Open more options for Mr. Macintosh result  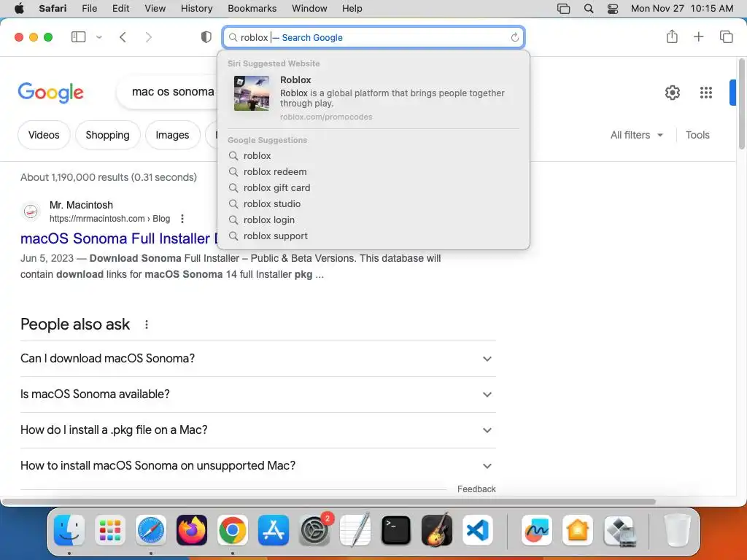(x=182, y=219)
